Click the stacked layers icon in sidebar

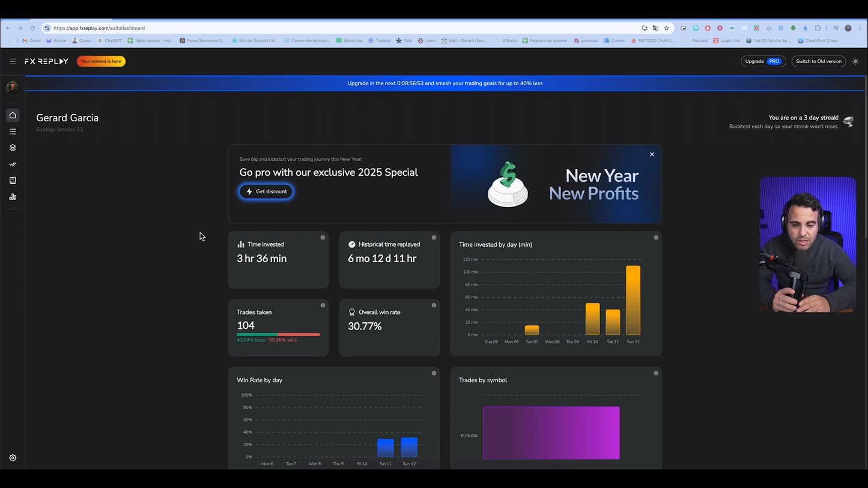pyautogui.click(x=13, y=148)
